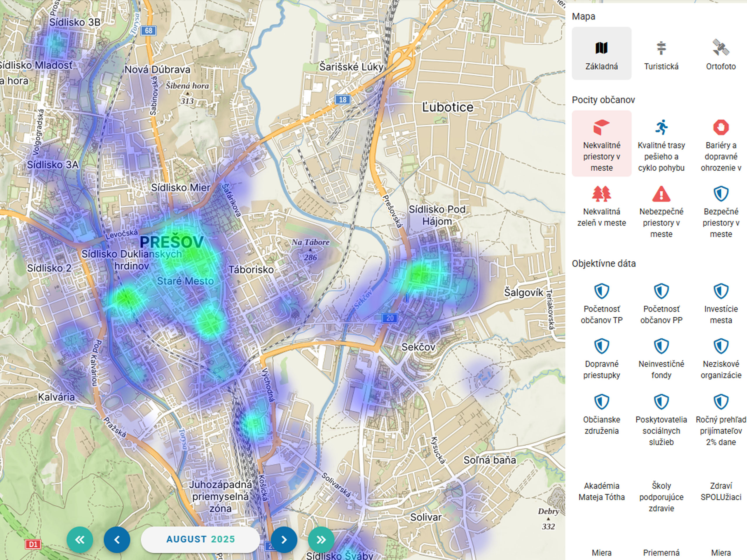Click the D1 motorway shield

pos(33,544)
